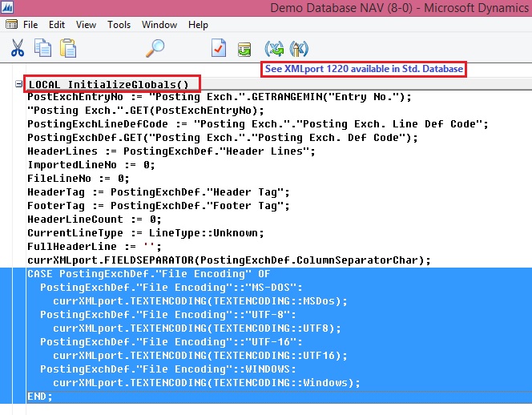
Task: Click the PostingExchDef.GET line
Action: 223,138
